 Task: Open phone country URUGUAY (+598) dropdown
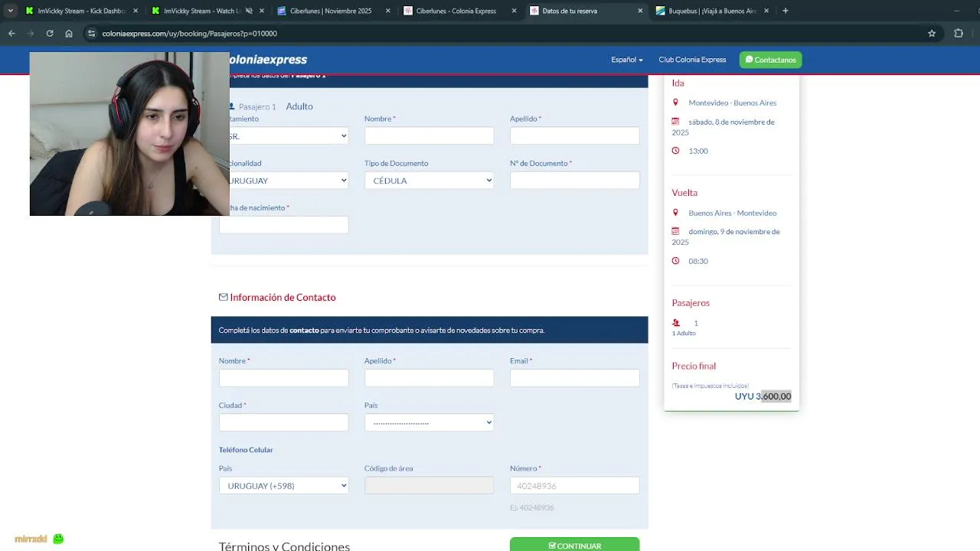(283, 485)
